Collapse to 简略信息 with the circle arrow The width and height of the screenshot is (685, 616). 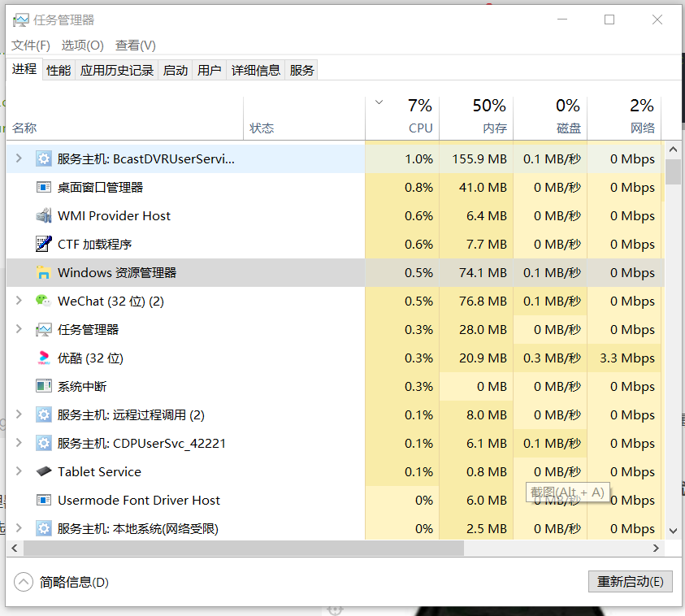[x=24, y=582]
